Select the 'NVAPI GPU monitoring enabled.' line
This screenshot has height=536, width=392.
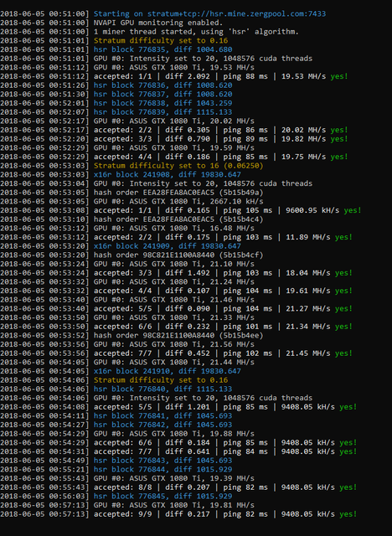(x=111, y=23)
